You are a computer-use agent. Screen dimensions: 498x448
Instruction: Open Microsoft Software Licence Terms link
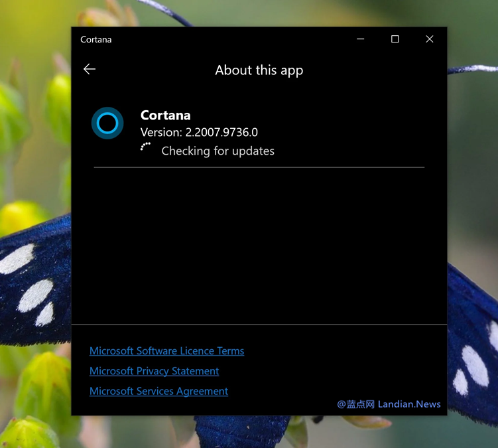pos(166,350)
